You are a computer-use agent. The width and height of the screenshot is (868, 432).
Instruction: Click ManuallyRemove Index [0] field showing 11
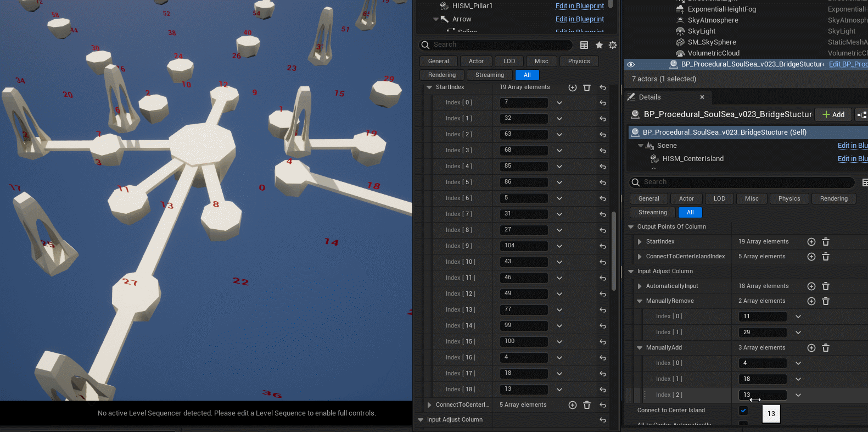coord(763,317)
